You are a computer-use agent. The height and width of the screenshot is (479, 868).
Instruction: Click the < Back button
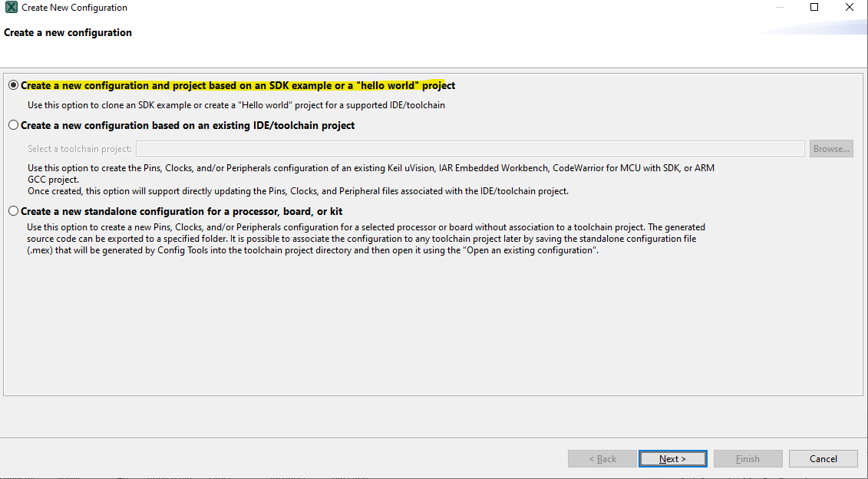[x=602, y=459]
